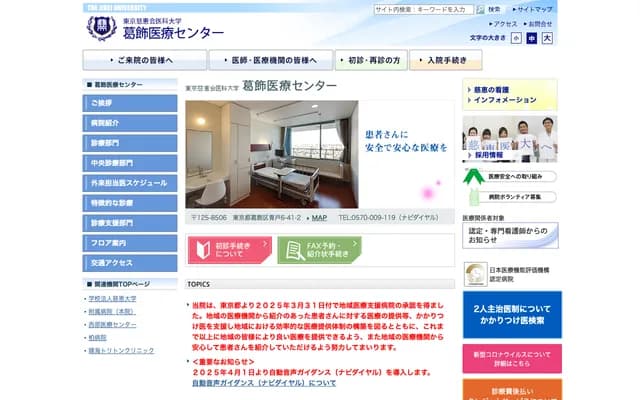
Task: Open the お問合せ header link
Action: click(x=538, y=24)
